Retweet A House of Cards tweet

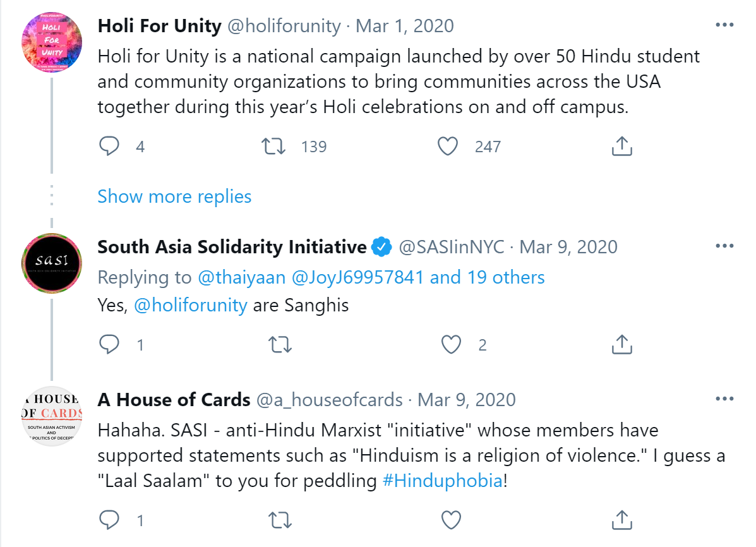[280, 520]
